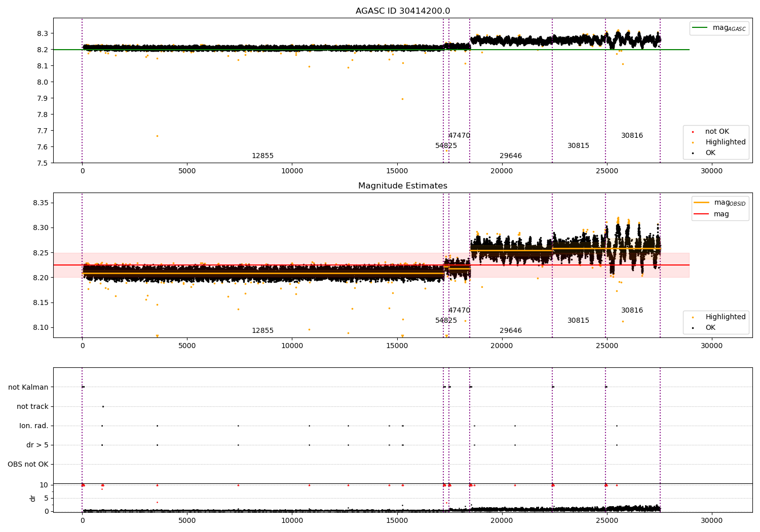
Task: Click obsid label 29646 in Magnitude Estimates panel
Action: [511, 331]
